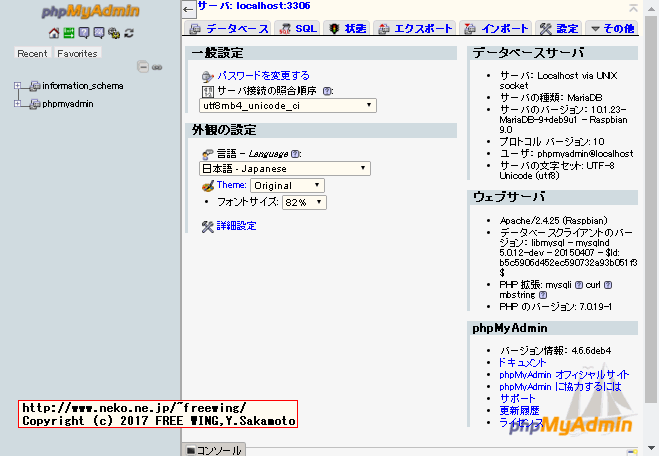Reload the navigation panel

coord(129,33)
